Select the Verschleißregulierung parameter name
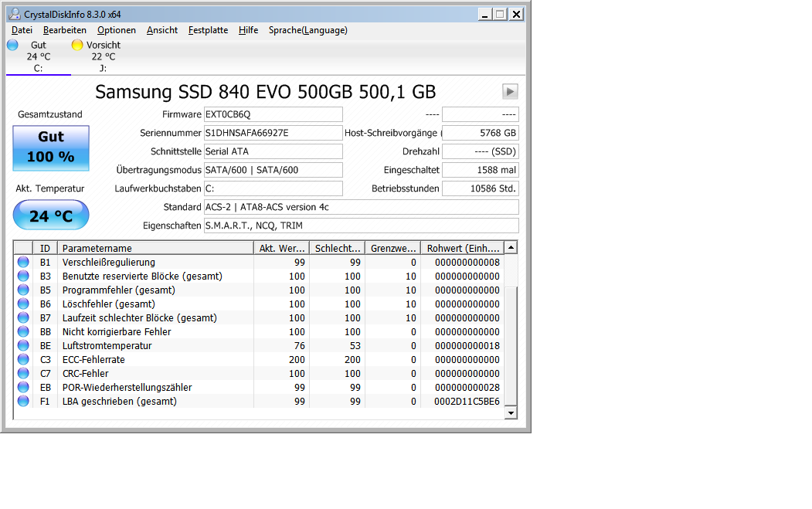This screenshot has height=509, width=812. (x=109, y=262)
